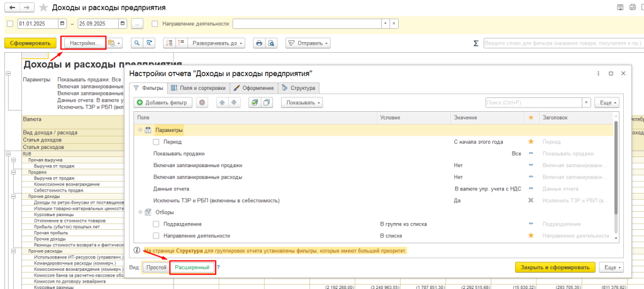Select condition 'В группе из списка'
Screen dimensions: 644x289
click(404, 224)
